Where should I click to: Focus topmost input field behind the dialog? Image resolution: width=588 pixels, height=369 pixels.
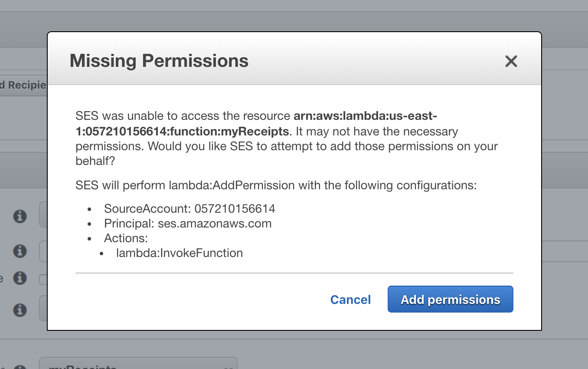click(43, 214)
